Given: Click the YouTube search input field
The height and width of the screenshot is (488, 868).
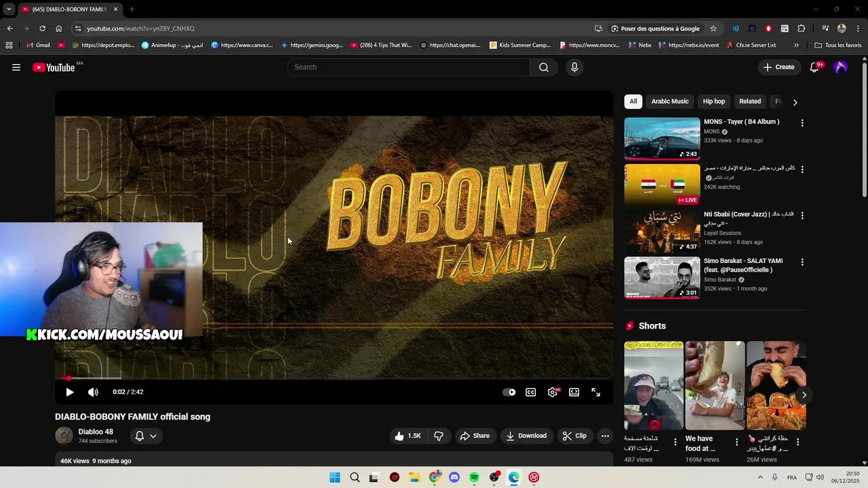Looking at the screenshot, I should click(x=408, y=67).
